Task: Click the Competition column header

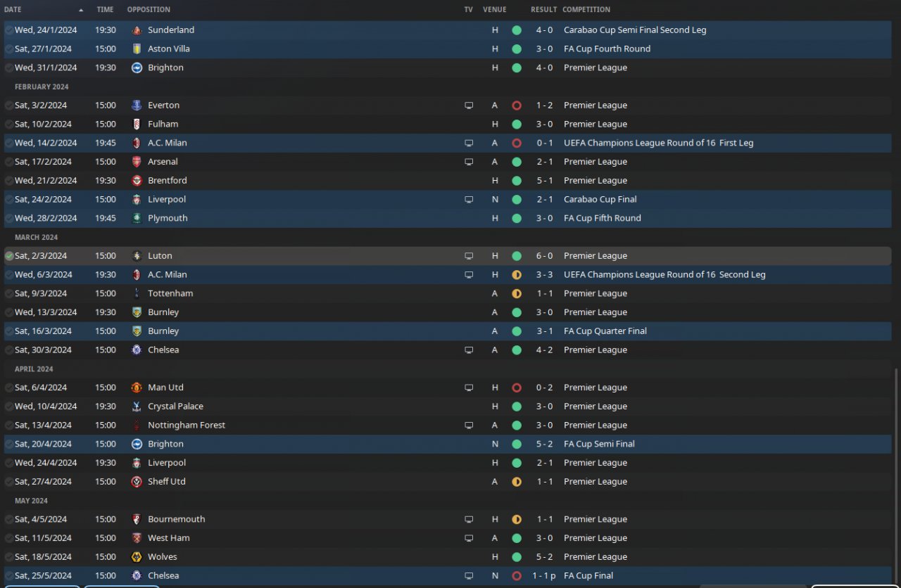Action: pos(586,10)
